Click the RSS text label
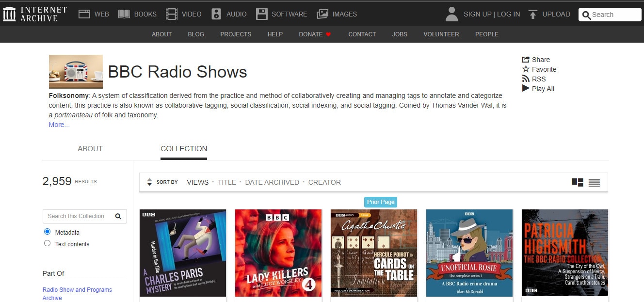 tap(539, 79)
